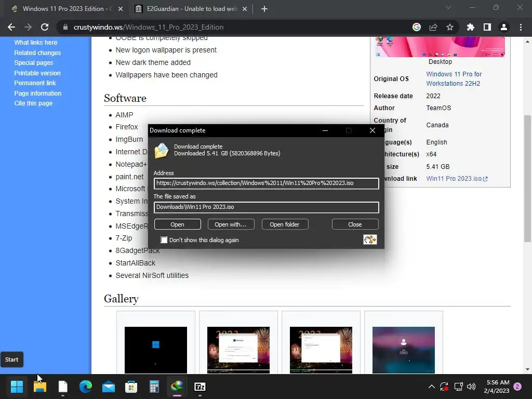This screenshot has height=399, width=532.
Task: Open the Desktop screenshot in the infobox
Action: pyautogui.click(x=440, y=47)
